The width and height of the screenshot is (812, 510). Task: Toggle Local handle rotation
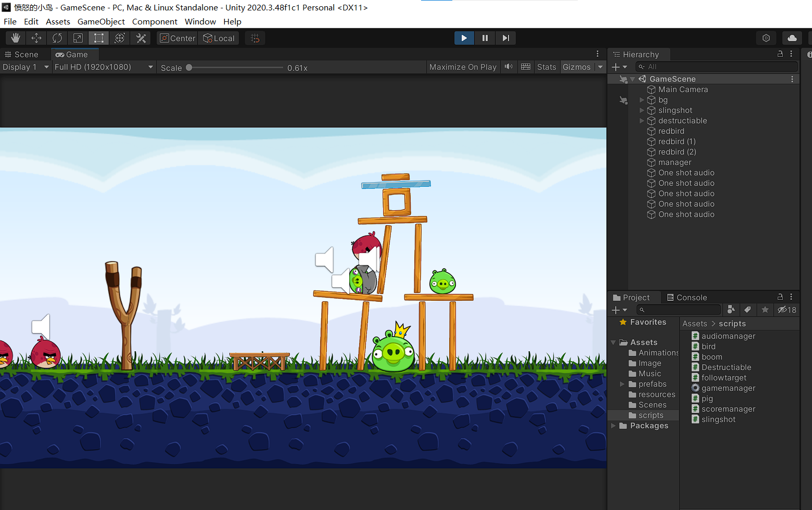pyautogui.click(x=219, y=38)
